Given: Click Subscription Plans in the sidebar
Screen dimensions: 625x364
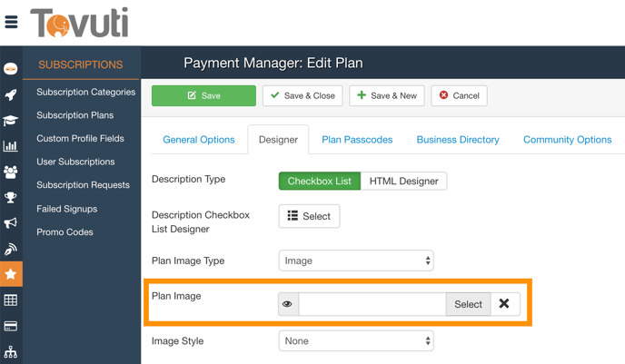Looking at the screenshot, I should [x=74, y=115].
